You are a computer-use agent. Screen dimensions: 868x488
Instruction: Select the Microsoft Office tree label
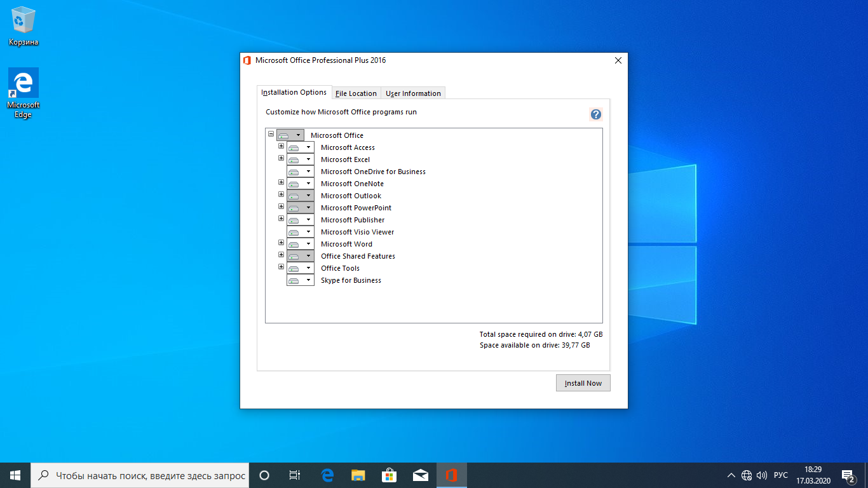coord(337,135)
